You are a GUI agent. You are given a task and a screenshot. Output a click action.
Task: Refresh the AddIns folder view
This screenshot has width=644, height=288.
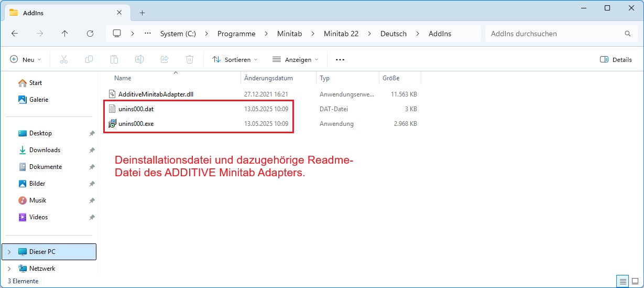(x=90, y=34)
